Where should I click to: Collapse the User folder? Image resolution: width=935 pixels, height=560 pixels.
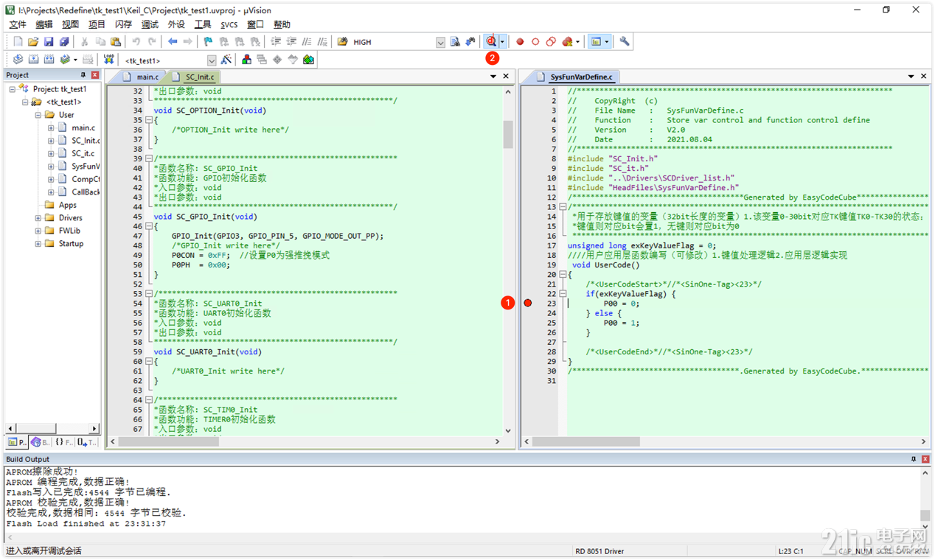tap(38, 115)
